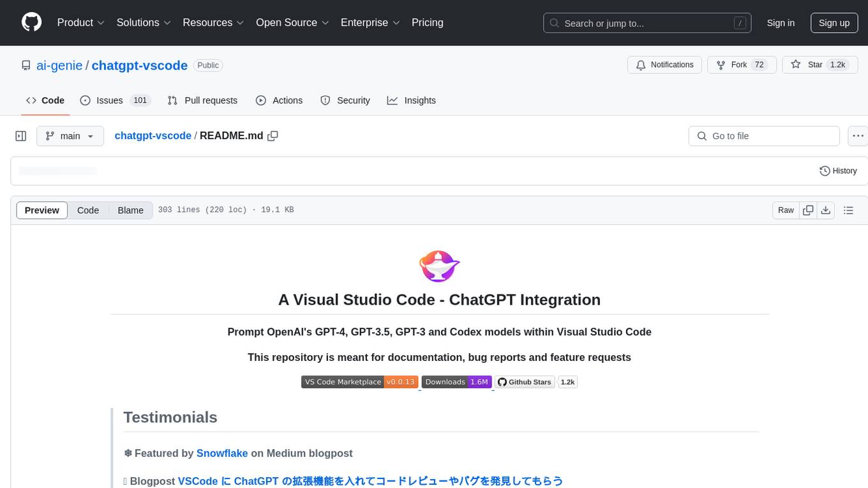Open the ai-genie owner profile
Screen dimensions: 868x488
(x=59, y=65)
